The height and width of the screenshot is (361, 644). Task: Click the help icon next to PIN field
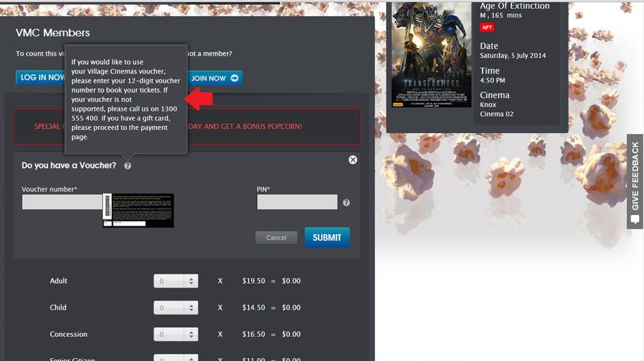pos(346,203)
